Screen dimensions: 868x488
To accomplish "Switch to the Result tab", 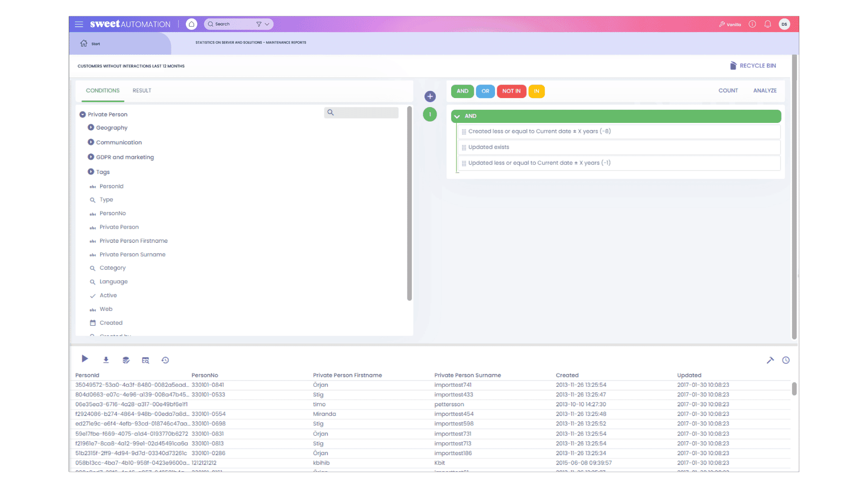I will 142,91.
